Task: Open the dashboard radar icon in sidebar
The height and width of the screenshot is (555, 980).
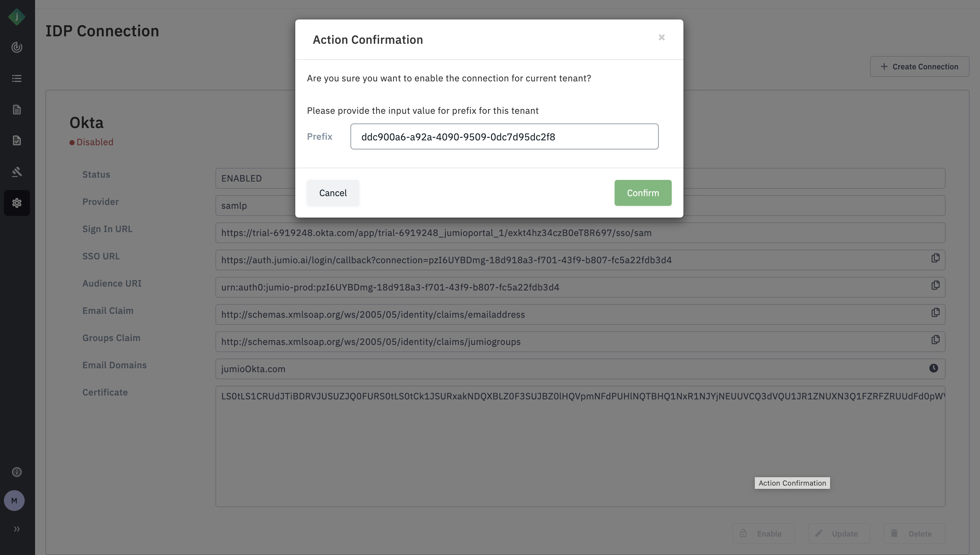Action: tap(17, 47)
